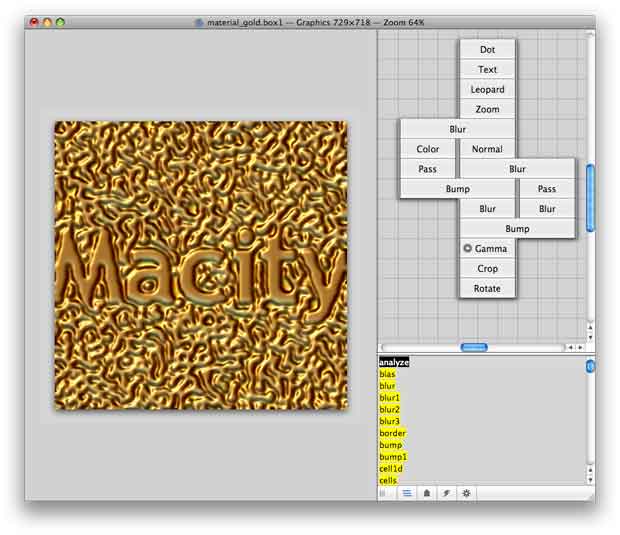Viewport: 620px width, 535px height.
Task: Select the Pass node under Color
Action: [428, 169]
